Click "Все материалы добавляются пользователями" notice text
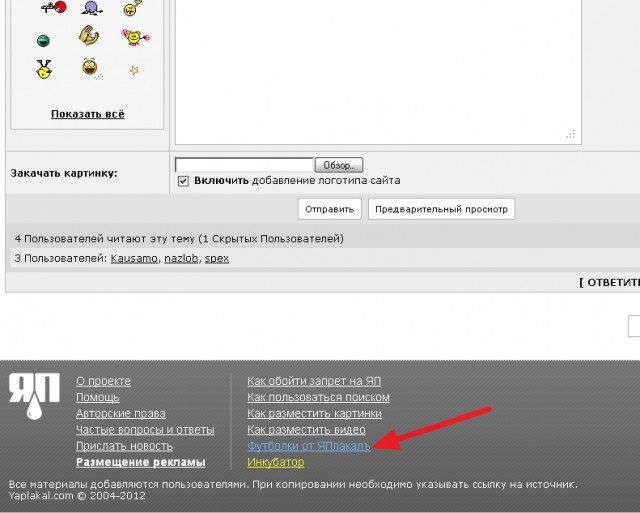The width and height of the screenshot is (640, 513). (128, 484)
